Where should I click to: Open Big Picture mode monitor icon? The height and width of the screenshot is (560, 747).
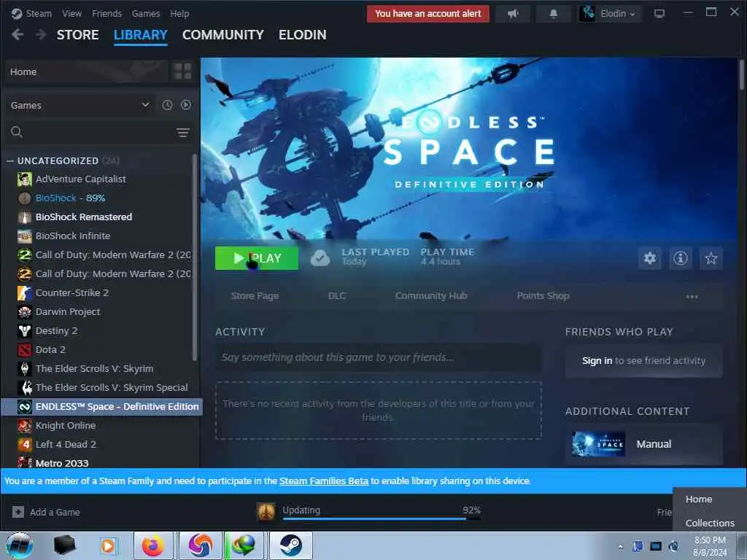tap(659, 14)
